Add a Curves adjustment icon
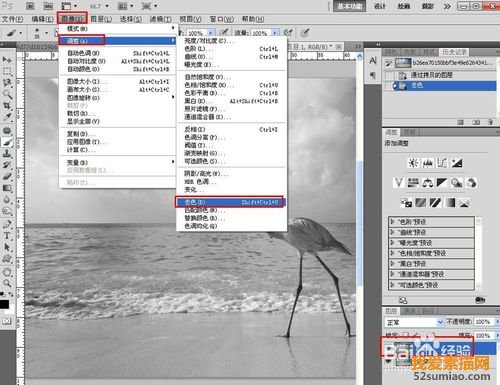This screenshot has height=385, width=500. (442, 163)
